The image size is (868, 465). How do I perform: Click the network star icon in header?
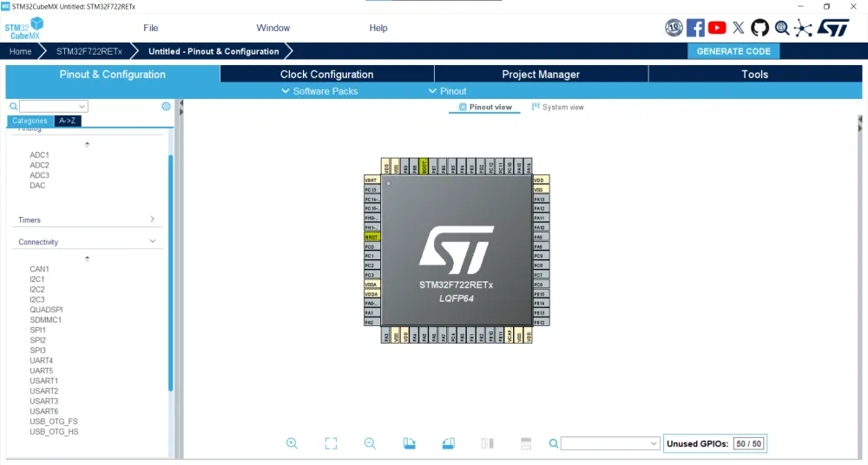click(803, 29)
